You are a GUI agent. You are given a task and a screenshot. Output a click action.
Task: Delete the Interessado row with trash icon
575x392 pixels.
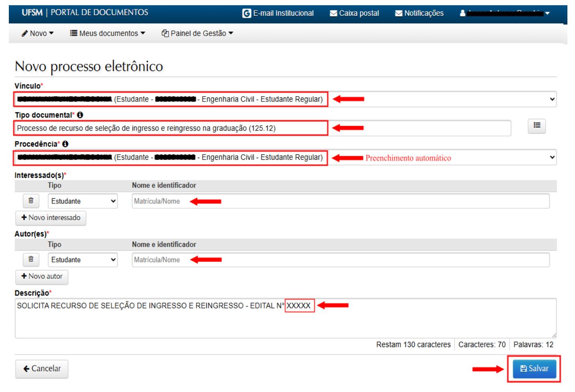[31, 201]
